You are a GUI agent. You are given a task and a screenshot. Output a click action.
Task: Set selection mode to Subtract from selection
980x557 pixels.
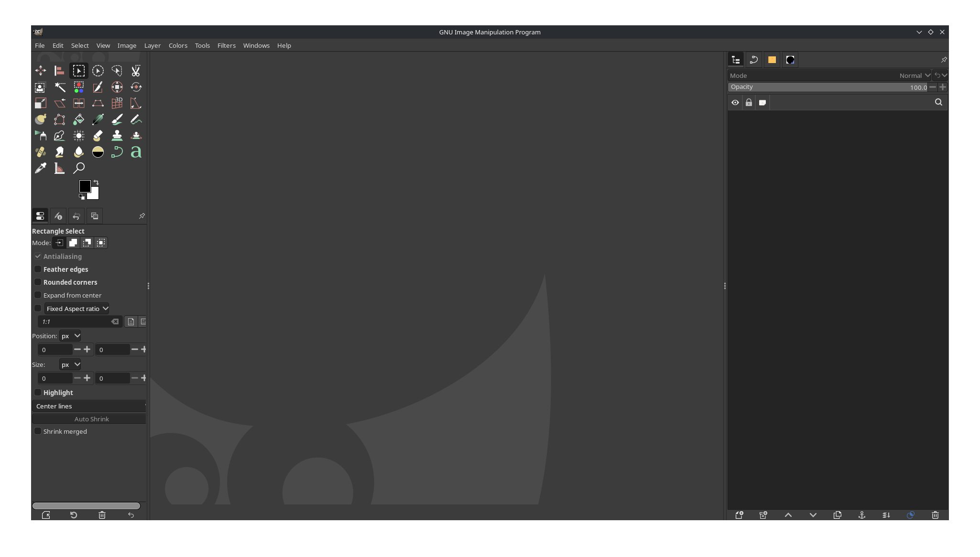click(87, 243)
